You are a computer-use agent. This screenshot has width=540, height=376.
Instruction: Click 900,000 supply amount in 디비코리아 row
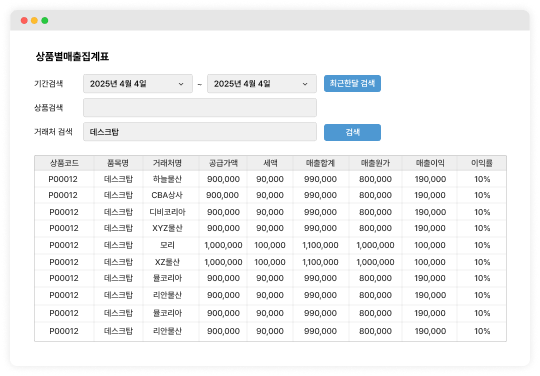(x=223, y=212)
